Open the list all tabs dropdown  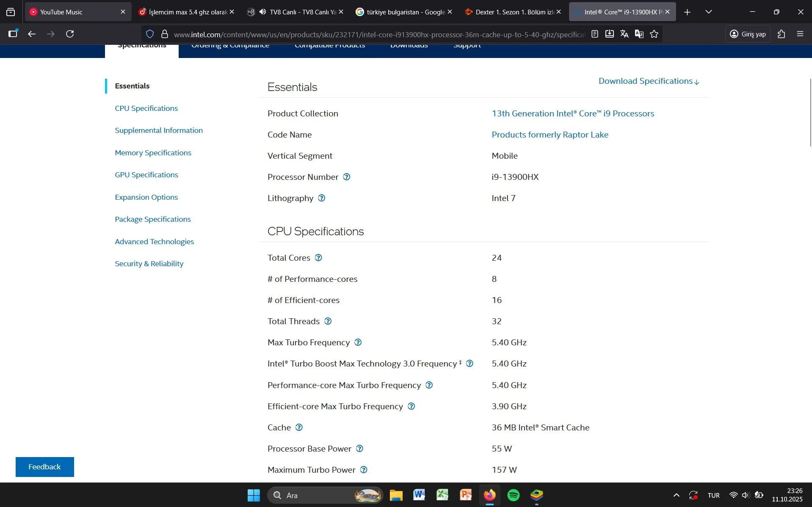pyautogui.click(x=709, y=12)
